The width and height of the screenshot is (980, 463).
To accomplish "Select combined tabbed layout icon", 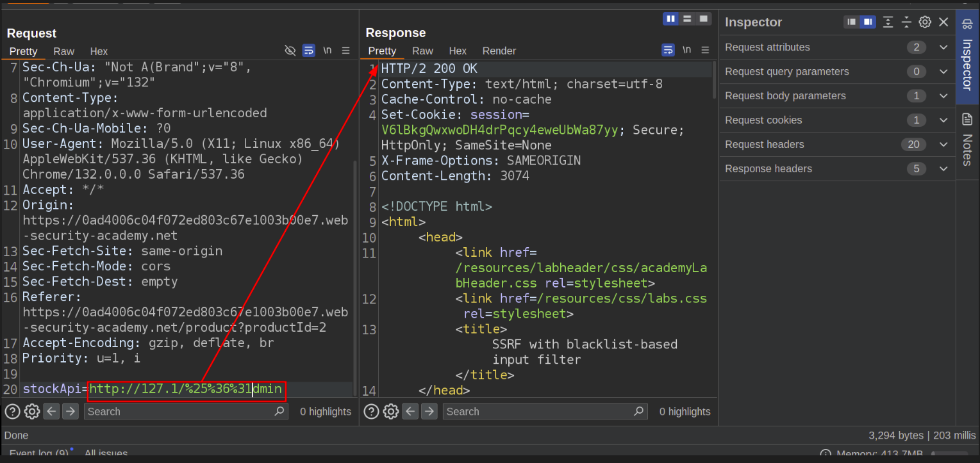I will click(704, 19).
